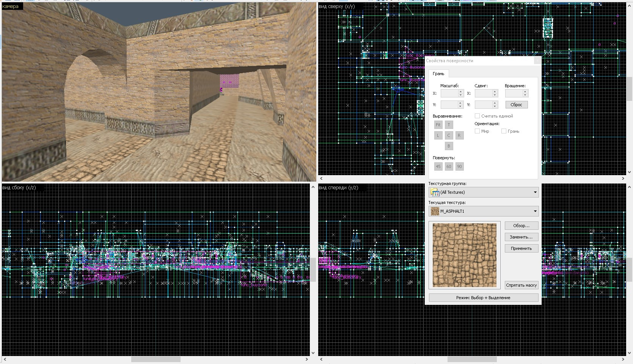The height and width of the screenshot is (364, 633).
Task: Browse textures via Обзор... button
Action: pos(521,225)
